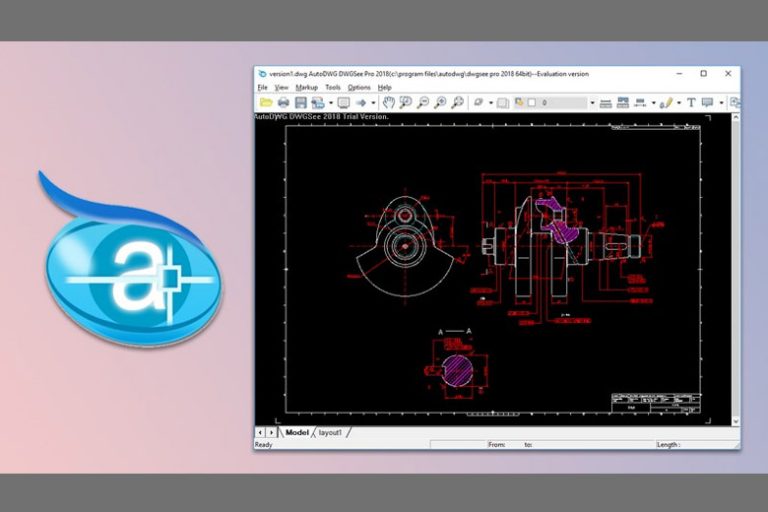Open the dropdown beside the dimension icon
This screenshot has width=768, height=512.
click(x=653, y=103)
